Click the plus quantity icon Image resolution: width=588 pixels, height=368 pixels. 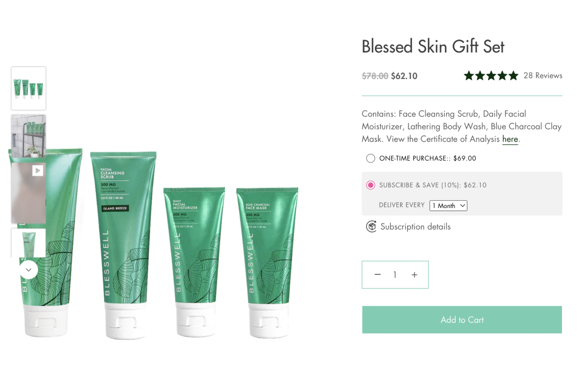pyautogui.click(x=415, y=275)
